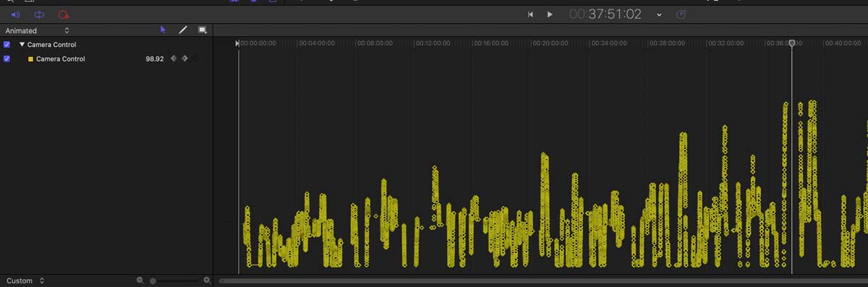Viewport: 868px width, 287px height.
Task: Click the zoom in magnifier icon
Action: click(207, 280)
